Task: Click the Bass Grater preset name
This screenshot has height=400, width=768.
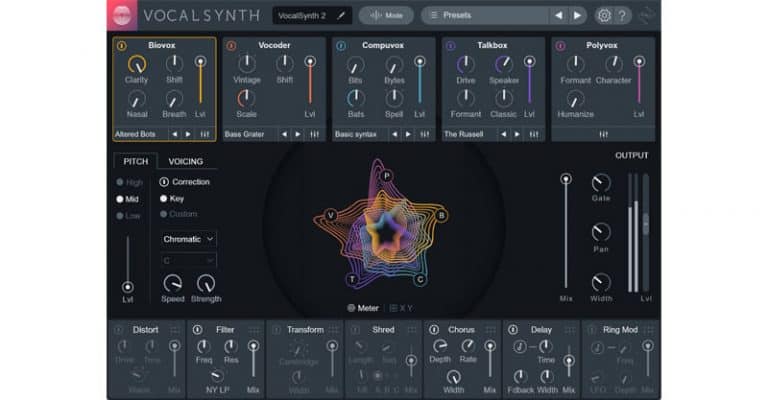Action: point(244,134)
